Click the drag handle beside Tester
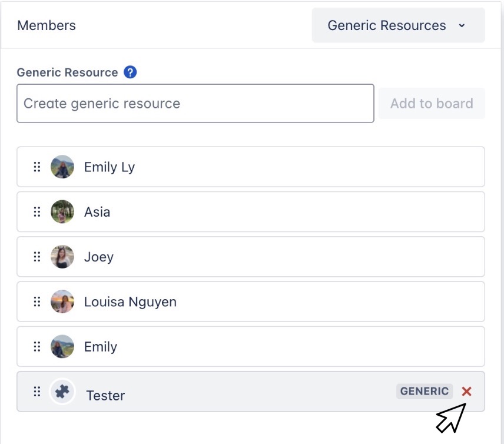 point(37,391)
